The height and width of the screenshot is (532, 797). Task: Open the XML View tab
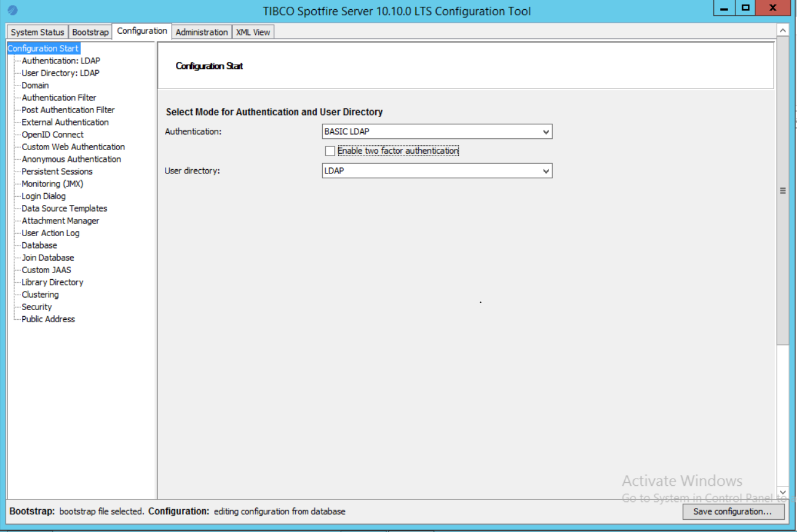(253, 32)
